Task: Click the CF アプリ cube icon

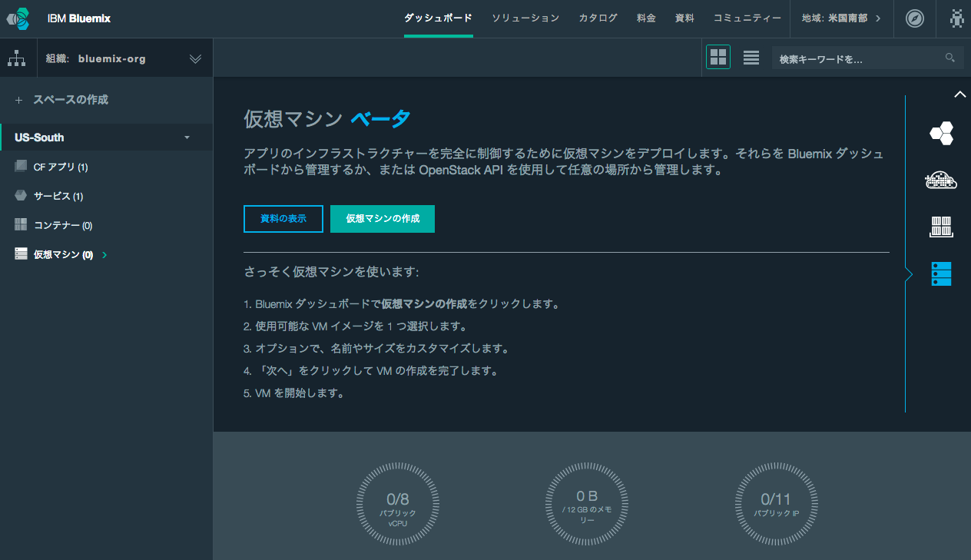Action: point(21,166)
